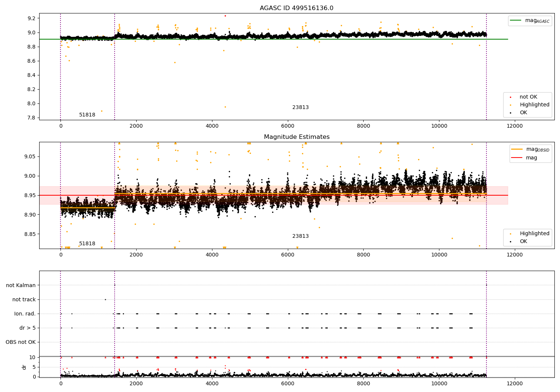The image size is (560, 392).
Task: Click the 7.8 y-tick of top plot
Action: (x=32, y=118)
